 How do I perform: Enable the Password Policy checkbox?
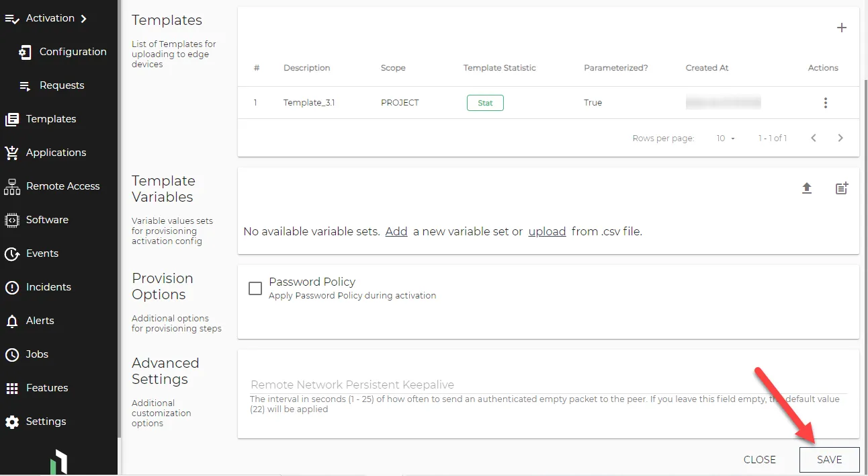(x=255, y=288)
